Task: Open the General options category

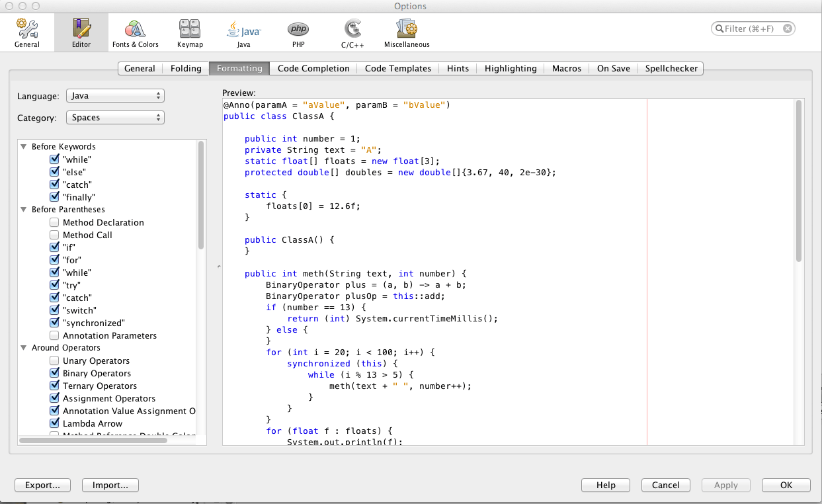Action: click(x=27, y=33)
